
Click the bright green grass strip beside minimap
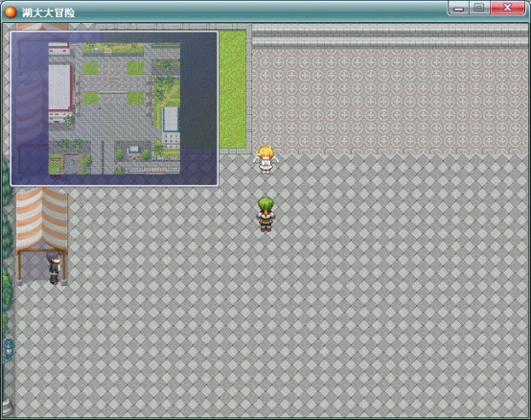tap(232, 89)
